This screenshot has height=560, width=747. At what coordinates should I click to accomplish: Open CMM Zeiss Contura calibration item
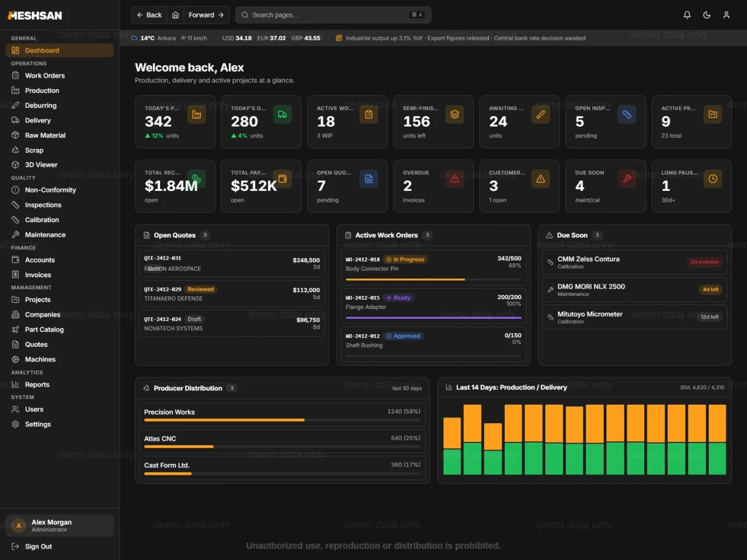[x=635, y=262]
